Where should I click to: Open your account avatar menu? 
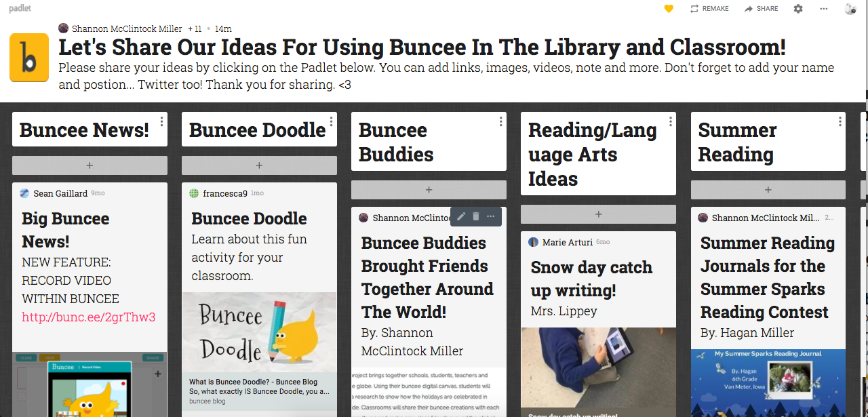pyautogui.click(x=850, y=9)
